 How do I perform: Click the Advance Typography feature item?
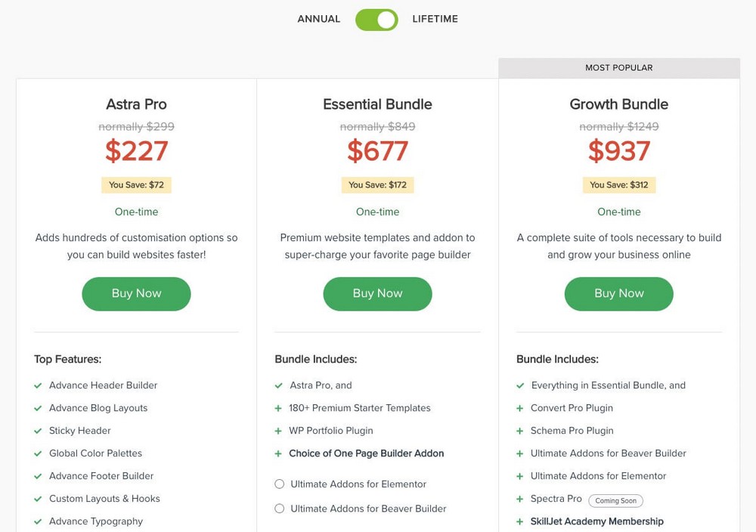click(95, 521)
